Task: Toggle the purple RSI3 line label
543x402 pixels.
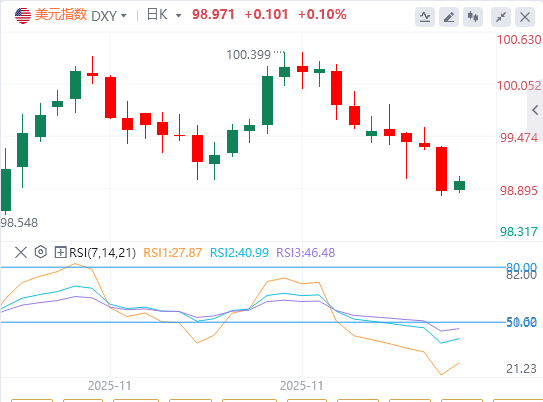Action: (x=305, y=253)
